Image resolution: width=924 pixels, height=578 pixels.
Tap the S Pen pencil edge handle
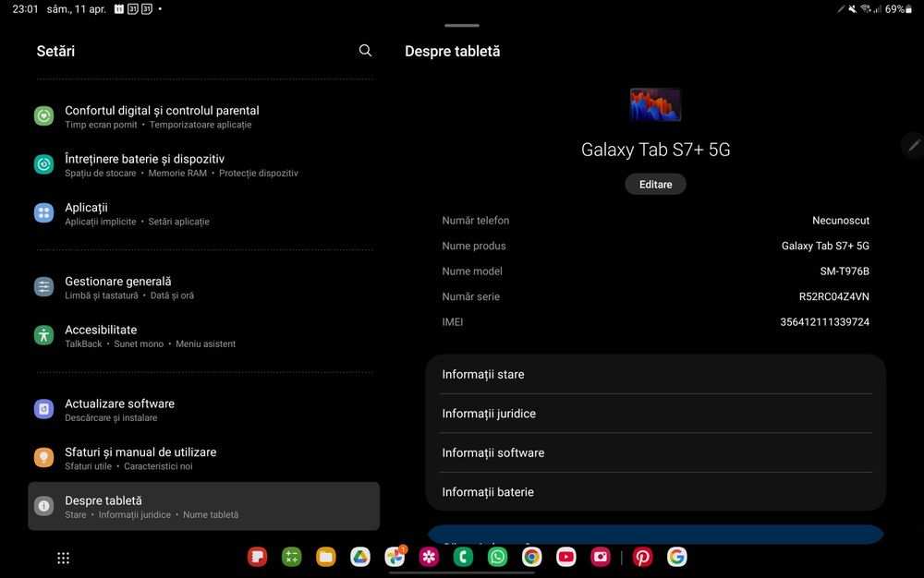click(x=914, y=145)
